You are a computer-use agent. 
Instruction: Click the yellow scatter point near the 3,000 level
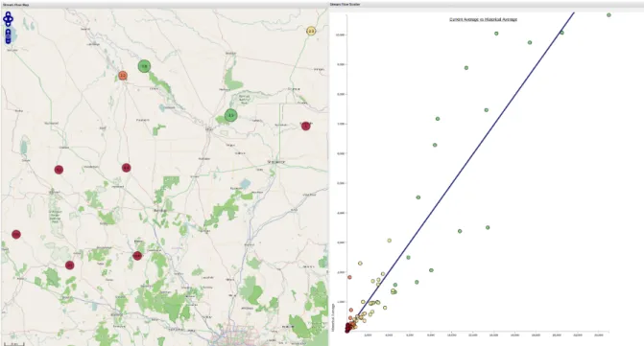coord(389,241)
